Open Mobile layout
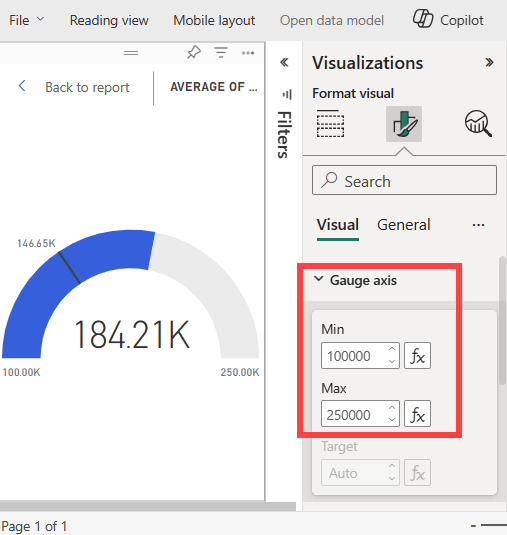Image resolution: width=507 pixels, height=535 pixels. 214,20
